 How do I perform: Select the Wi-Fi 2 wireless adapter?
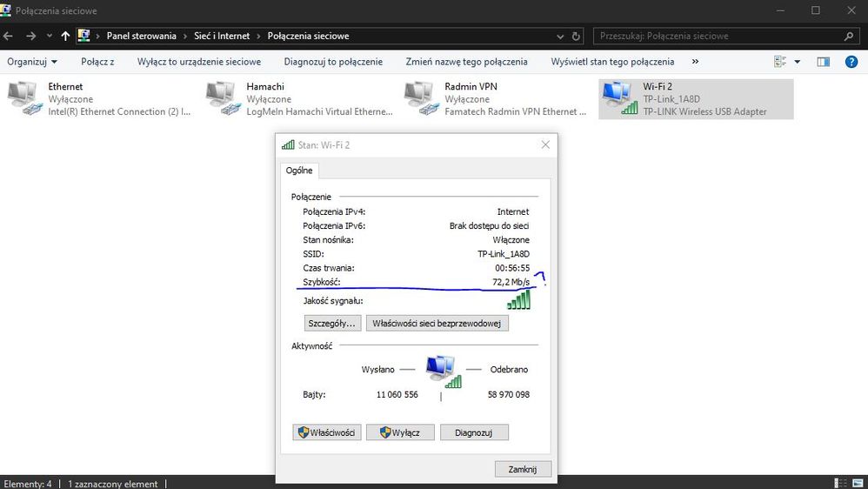(x=618, y=98)
